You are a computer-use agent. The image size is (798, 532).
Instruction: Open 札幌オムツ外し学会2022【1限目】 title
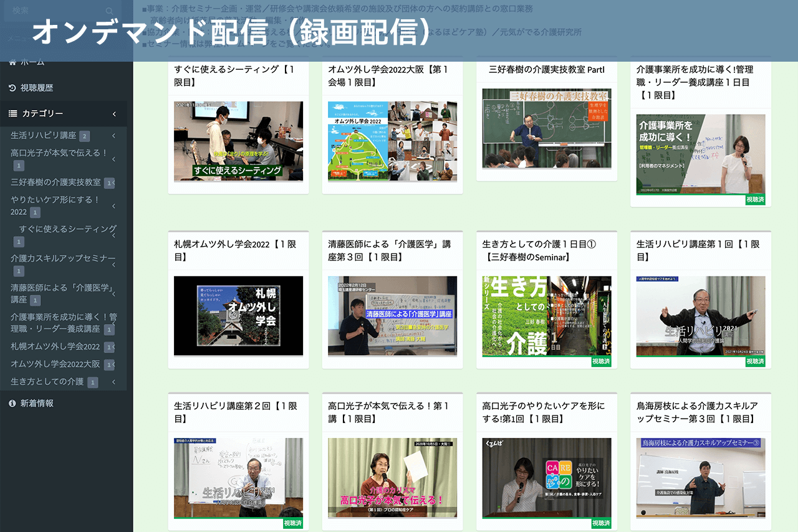pyautogui.click(x=235, y=250)
